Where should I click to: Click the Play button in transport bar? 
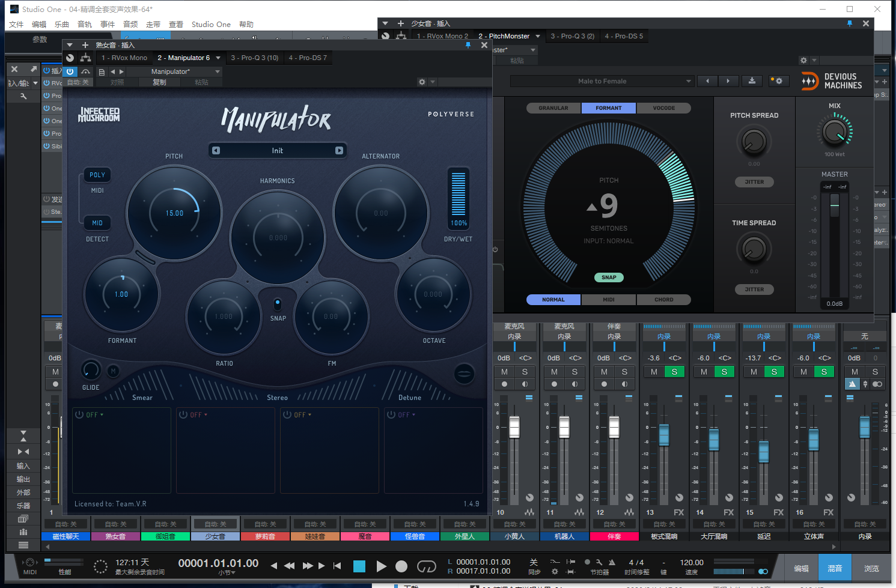coord(381,566)
